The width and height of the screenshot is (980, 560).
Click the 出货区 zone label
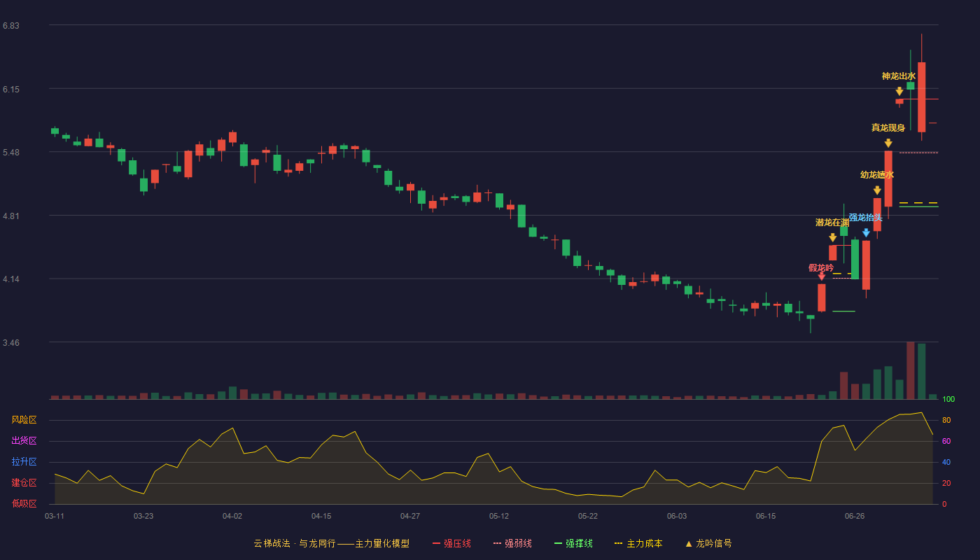(24, 441)
